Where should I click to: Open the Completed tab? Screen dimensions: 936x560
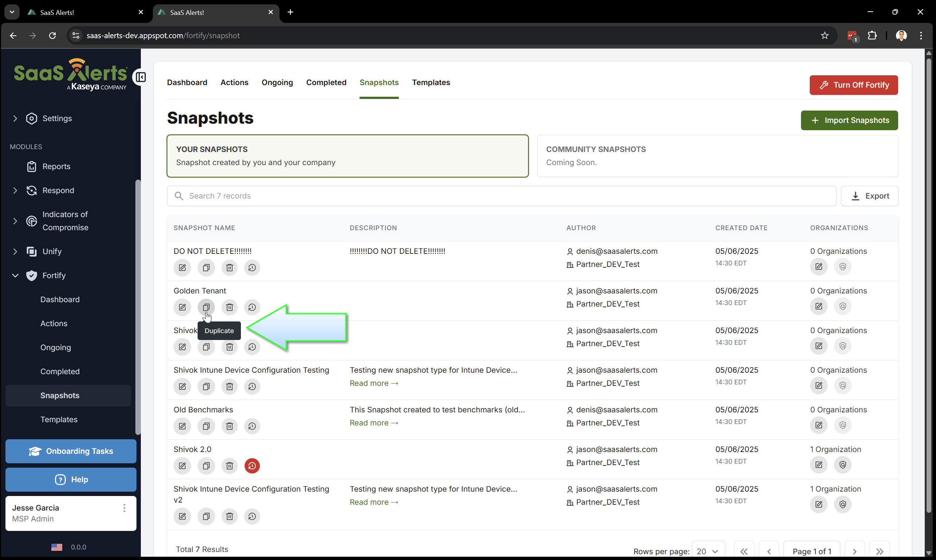pyautogui.click(x=326, y=82)
